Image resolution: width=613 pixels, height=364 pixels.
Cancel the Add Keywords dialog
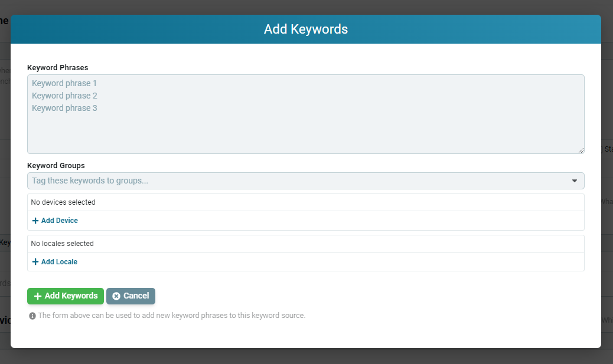(131, 296)
